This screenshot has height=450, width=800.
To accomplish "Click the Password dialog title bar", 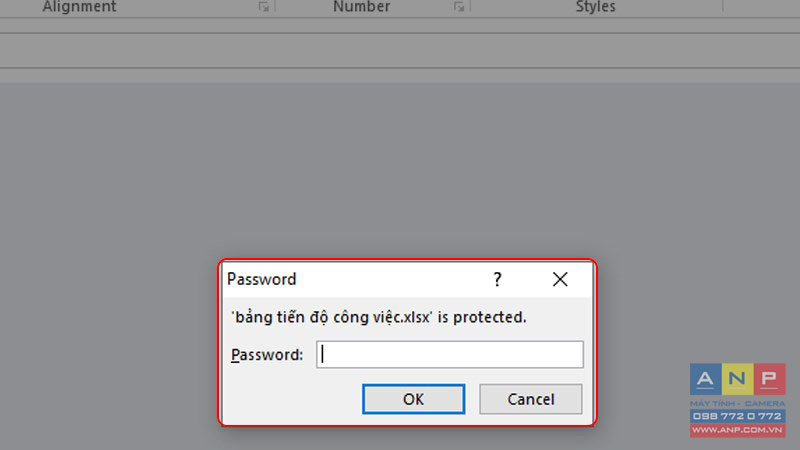I will pyautogui.click(x=355, y=279).
